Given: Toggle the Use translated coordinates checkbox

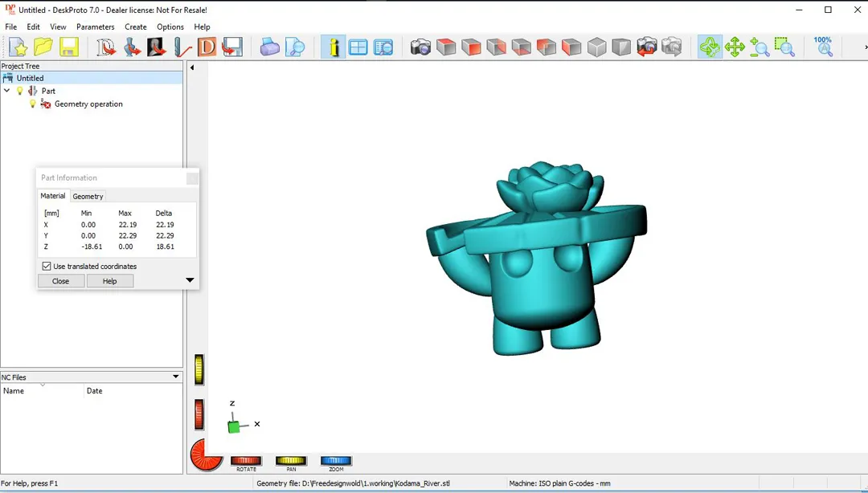Looking at the screenshot, I should (x=47, y=266).
